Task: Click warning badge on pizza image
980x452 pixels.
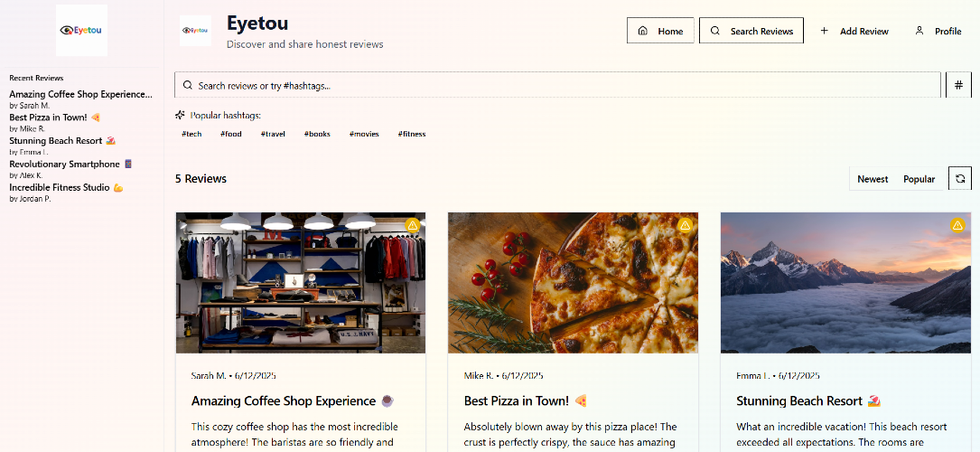Action: click(686, 225)
